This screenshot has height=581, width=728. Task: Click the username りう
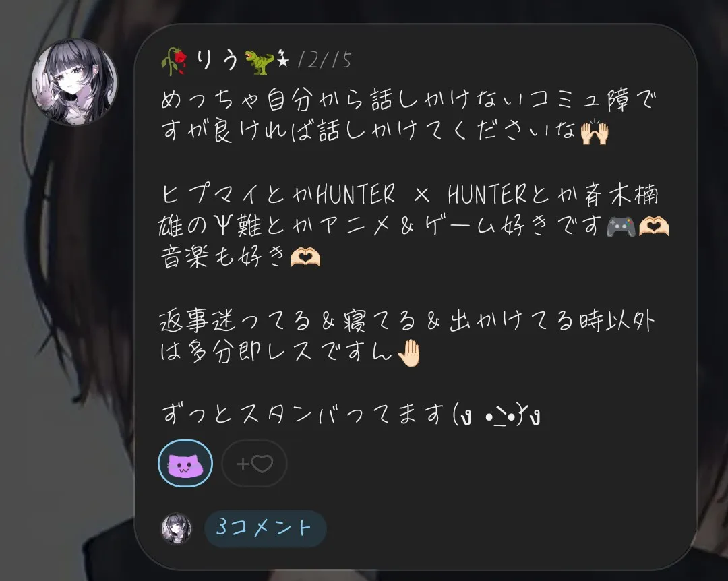coord(217,61)
